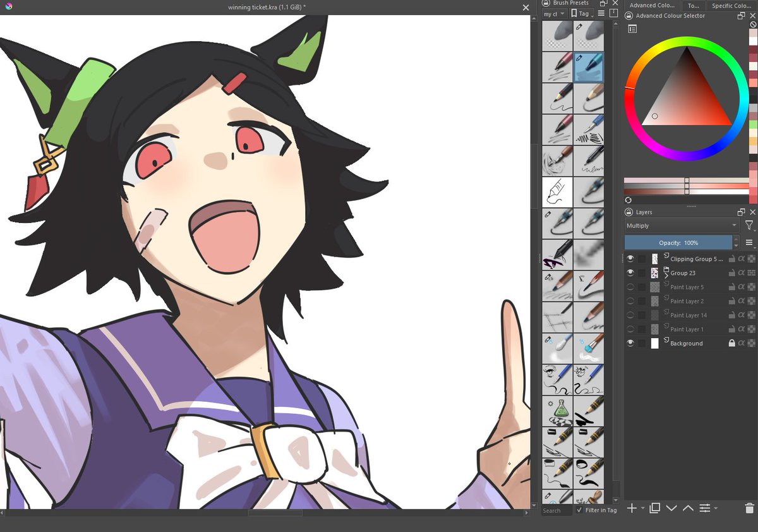This screenshot has width=758, height=532.
Task: Switch to the To... tab
Action: pos(693,5)
